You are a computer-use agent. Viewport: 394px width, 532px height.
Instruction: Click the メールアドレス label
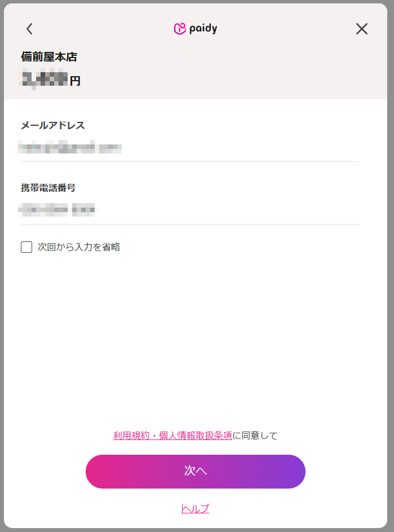pyautogui.click(x=53, y=125)
